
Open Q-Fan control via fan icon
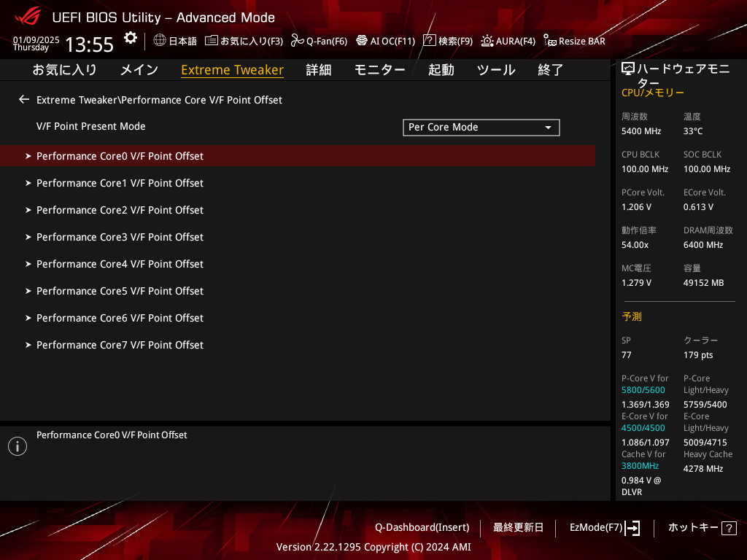point(297,41)
